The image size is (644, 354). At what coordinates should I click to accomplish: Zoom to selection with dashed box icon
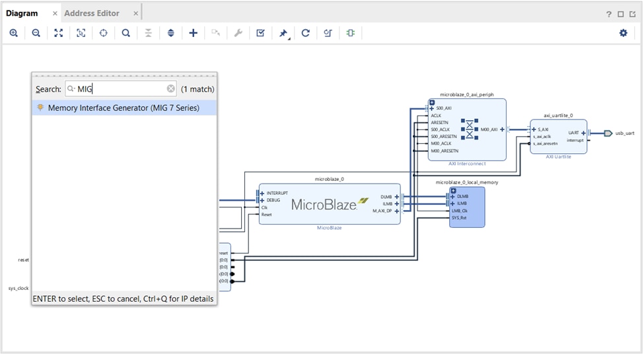tap(81, 33)
